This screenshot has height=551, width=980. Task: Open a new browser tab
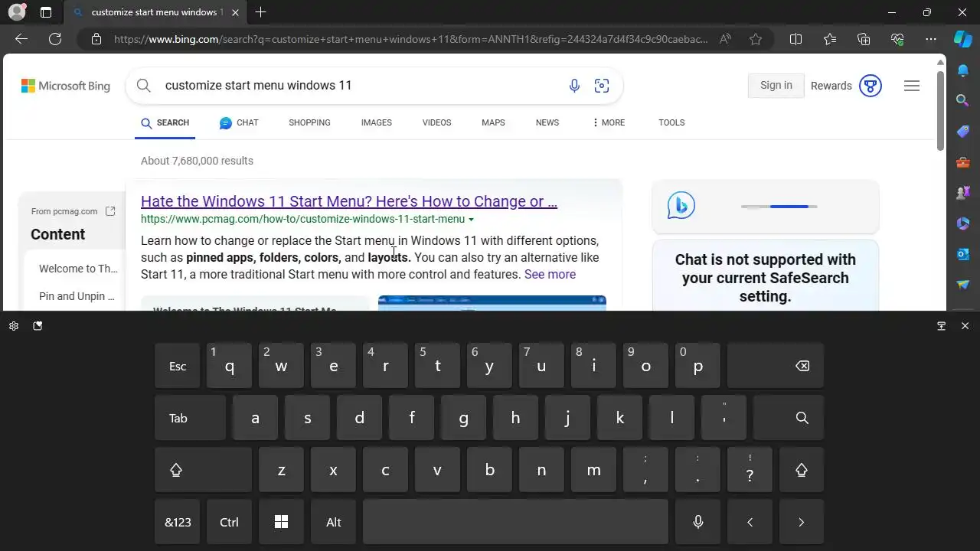point(260,12)
